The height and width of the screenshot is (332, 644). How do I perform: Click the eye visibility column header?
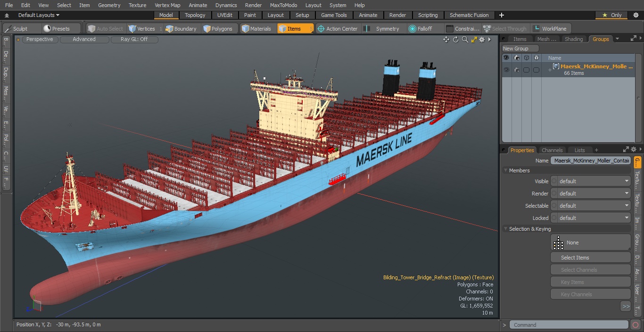tap(506, 58)
